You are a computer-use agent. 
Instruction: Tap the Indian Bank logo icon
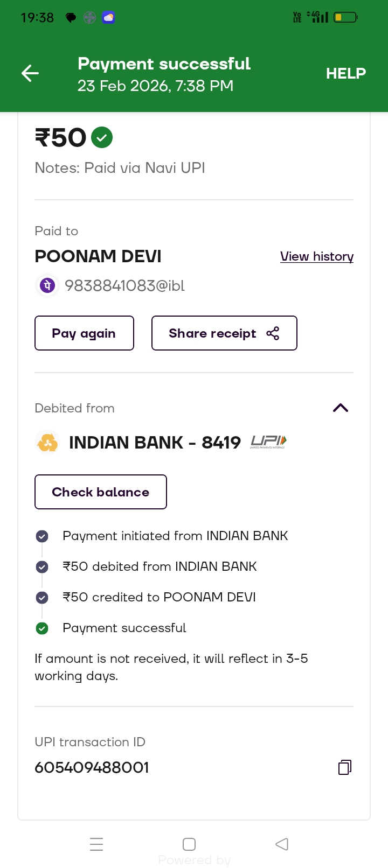(x=47, y=443)
